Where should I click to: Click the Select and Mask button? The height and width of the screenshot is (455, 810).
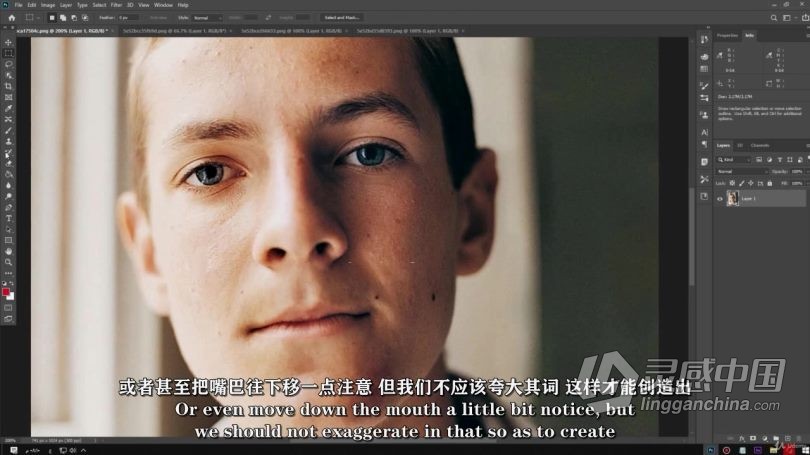(x=342, y=18)
